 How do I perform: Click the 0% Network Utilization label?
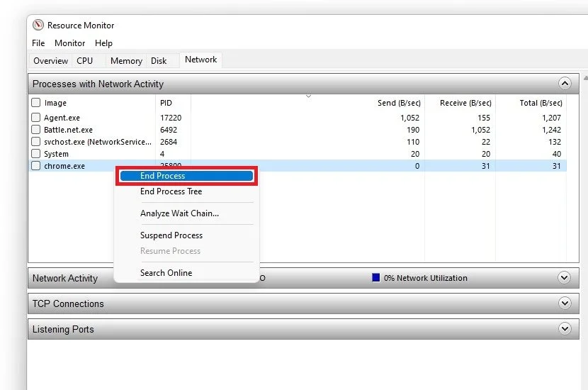(x=426, y=278)
